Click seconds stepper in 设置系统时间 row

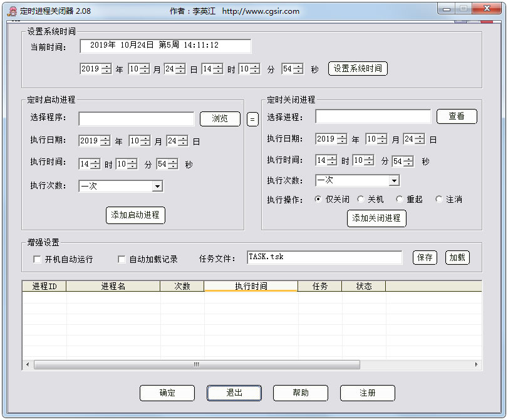[x=298, y=69]
